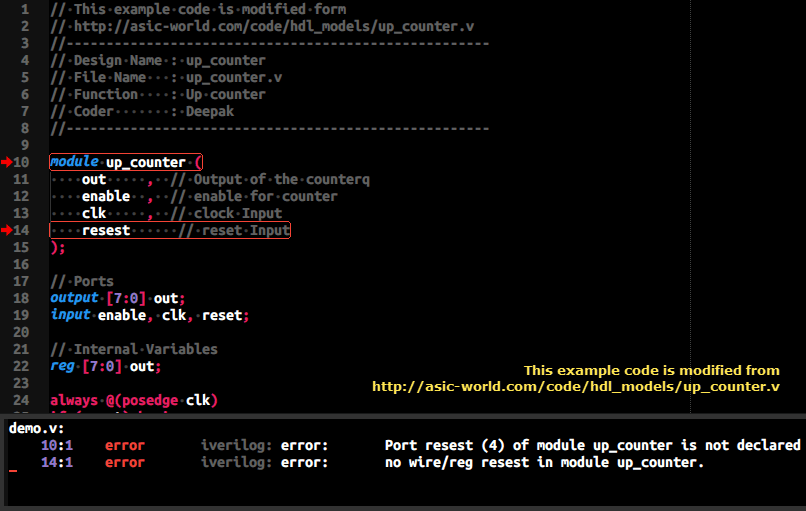Click the 'Output of the counterq' comment
The image size is (806, 511).
[x=270, y=179]
